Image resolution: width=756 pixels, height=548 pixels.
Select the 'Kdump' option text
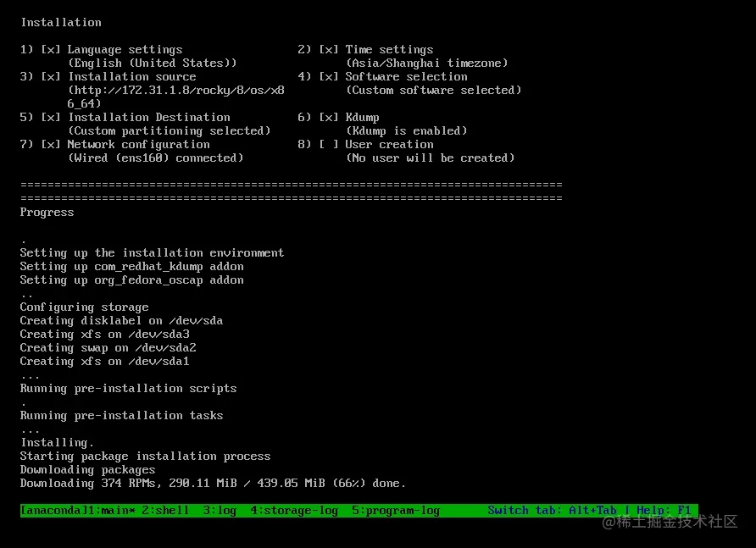click(x=362, y=118)
